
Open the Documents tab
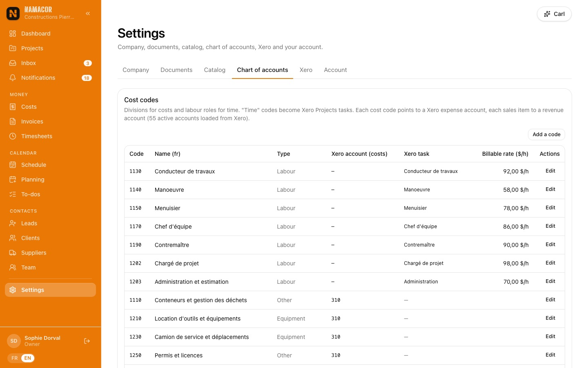click(x=176, y=70)
